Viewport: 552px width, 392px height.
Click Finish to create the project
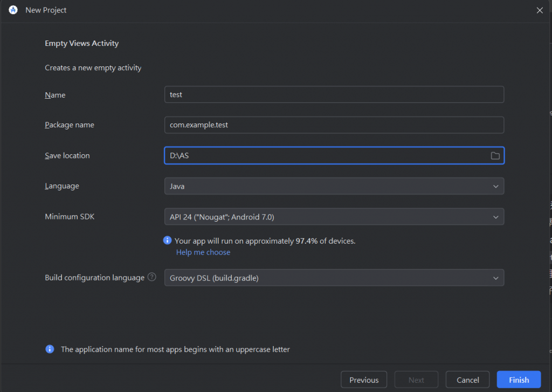pos(519,380)
